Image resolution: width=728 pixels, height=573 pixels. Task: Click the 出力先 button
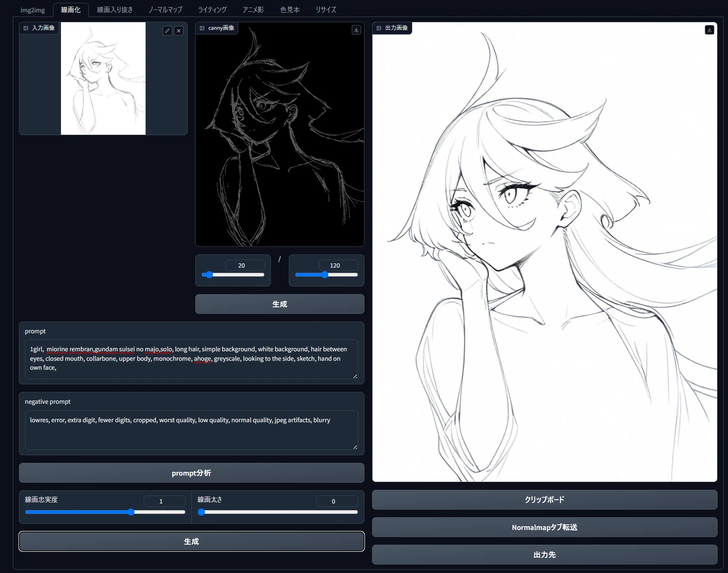click(x=545, y=555)
